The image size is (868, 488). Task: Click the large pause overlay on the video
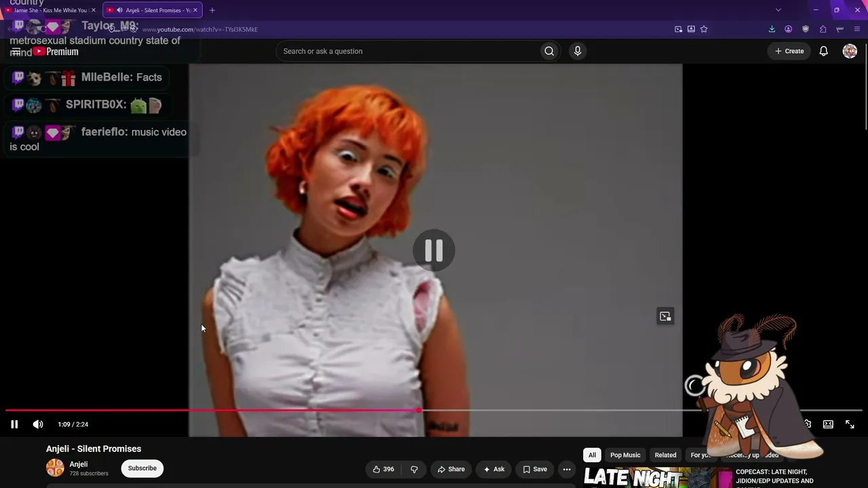click(434, 251)
